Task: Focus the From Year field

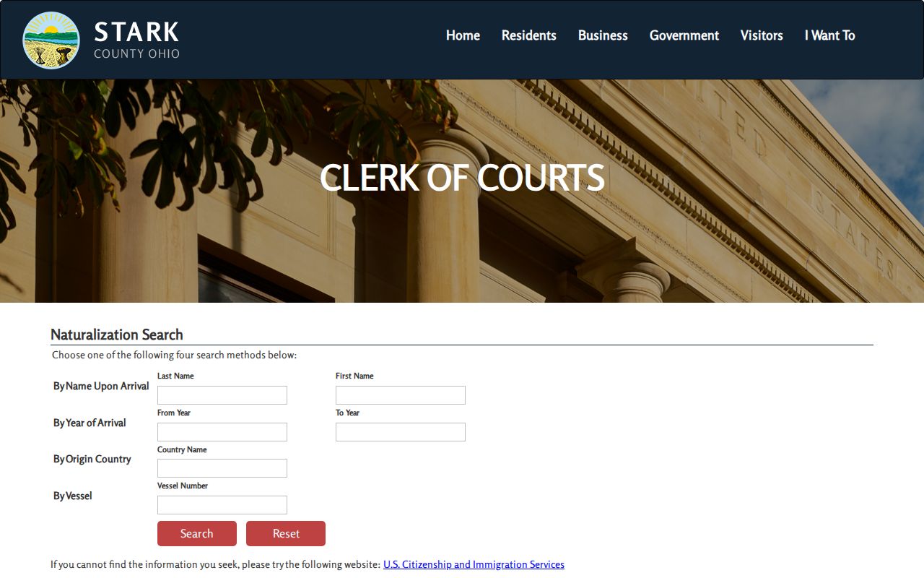Action: (x=222, y=432)
